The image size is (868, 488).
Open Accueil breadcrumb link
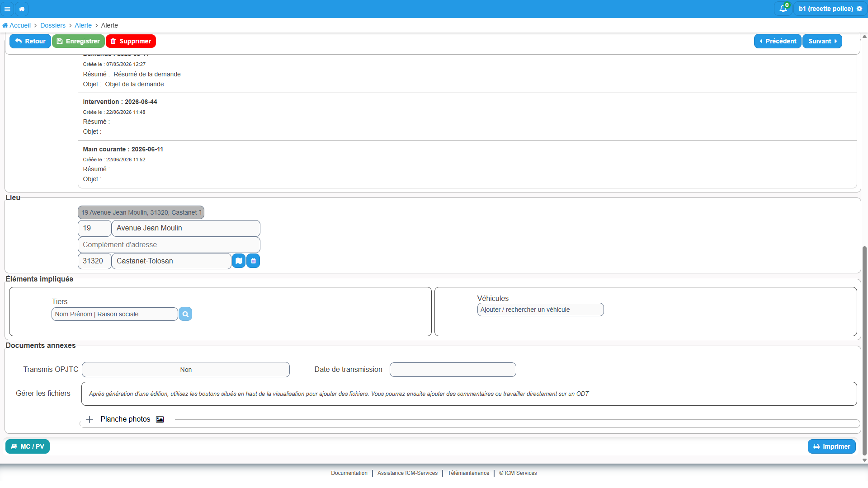pos(17,25)
